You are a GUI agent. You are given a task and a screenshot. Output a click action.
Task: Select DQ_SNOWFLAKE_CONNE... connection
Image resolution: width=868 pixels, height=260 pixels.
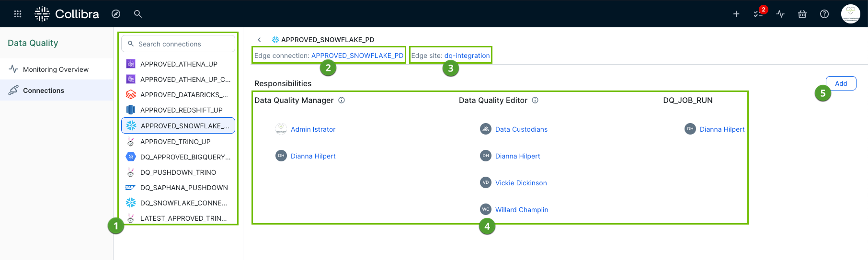click(178, 203)
